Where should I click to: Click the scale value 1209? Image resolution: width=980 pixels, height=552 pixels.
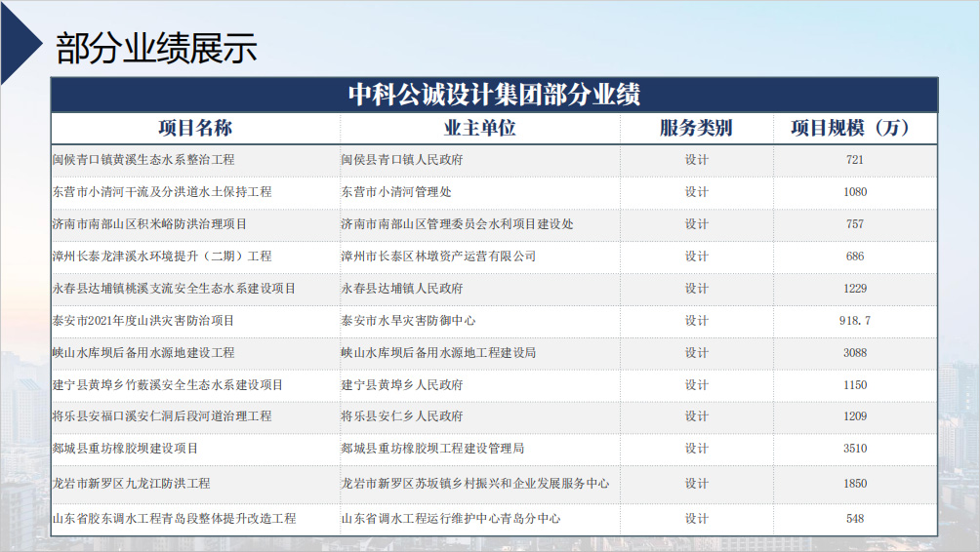point(855,416)
